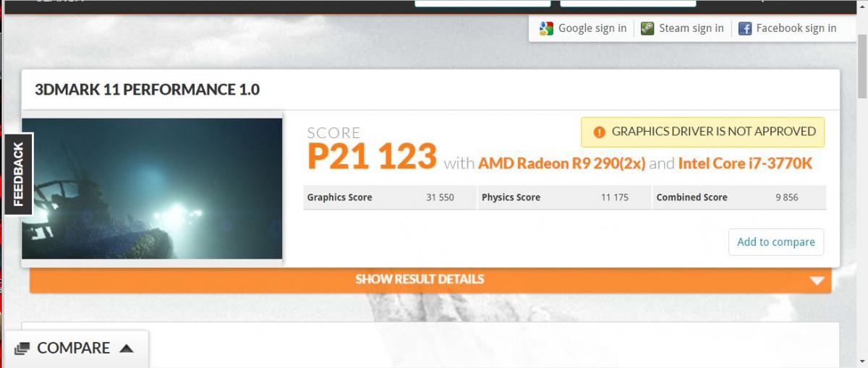Open the Compare panel

[x=75, y=349]
